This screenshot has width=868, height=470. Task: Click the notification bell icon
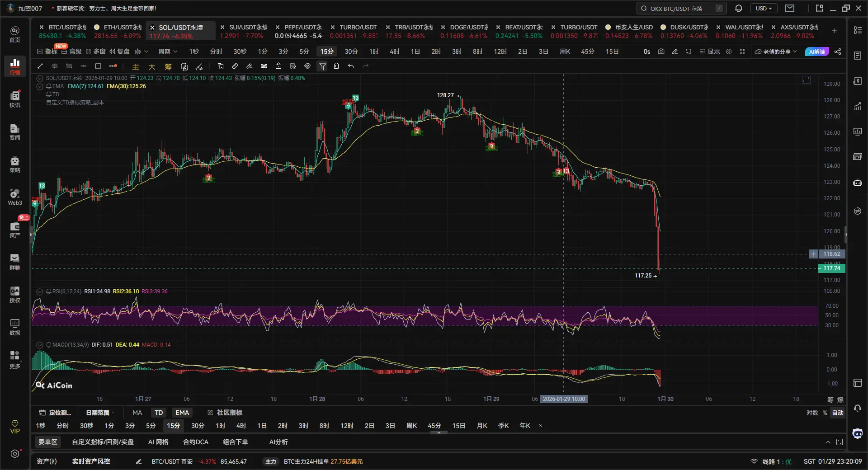pos(739,8)
